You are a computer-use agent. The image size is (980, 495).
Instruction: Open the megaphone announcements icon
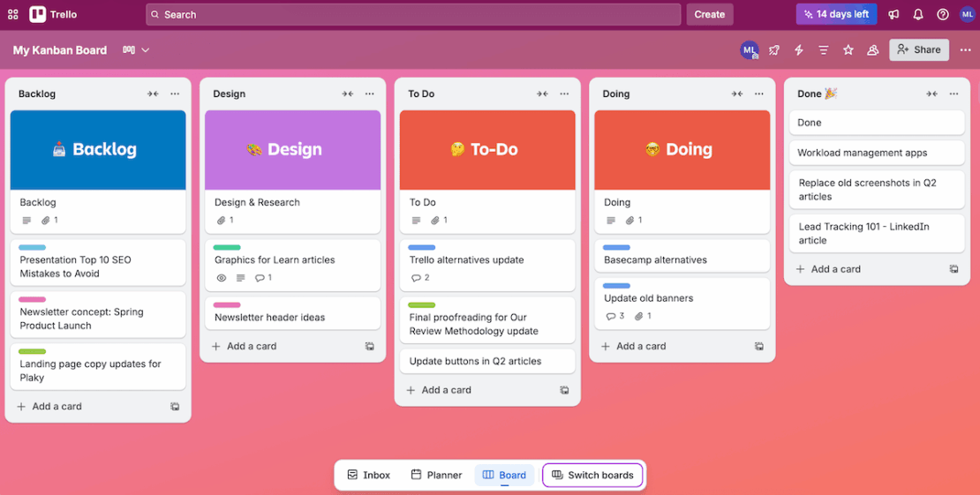893,14
